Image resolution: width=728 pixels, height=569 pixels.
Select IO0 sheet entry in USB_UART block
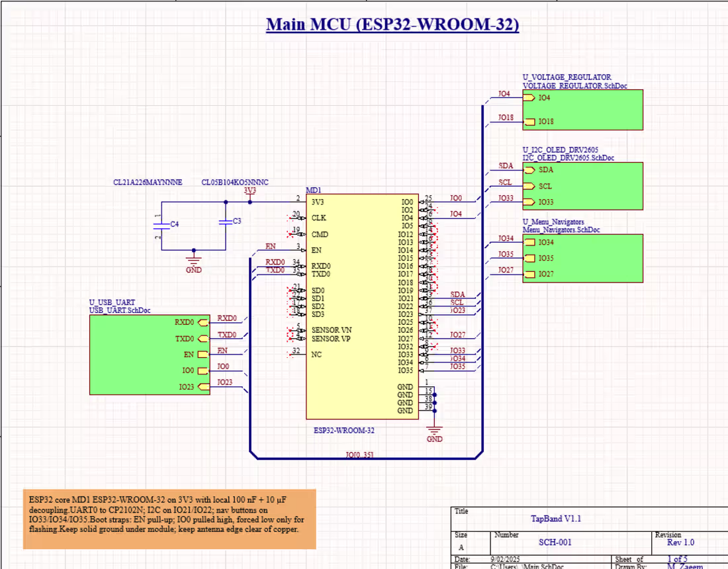[195, 371]
